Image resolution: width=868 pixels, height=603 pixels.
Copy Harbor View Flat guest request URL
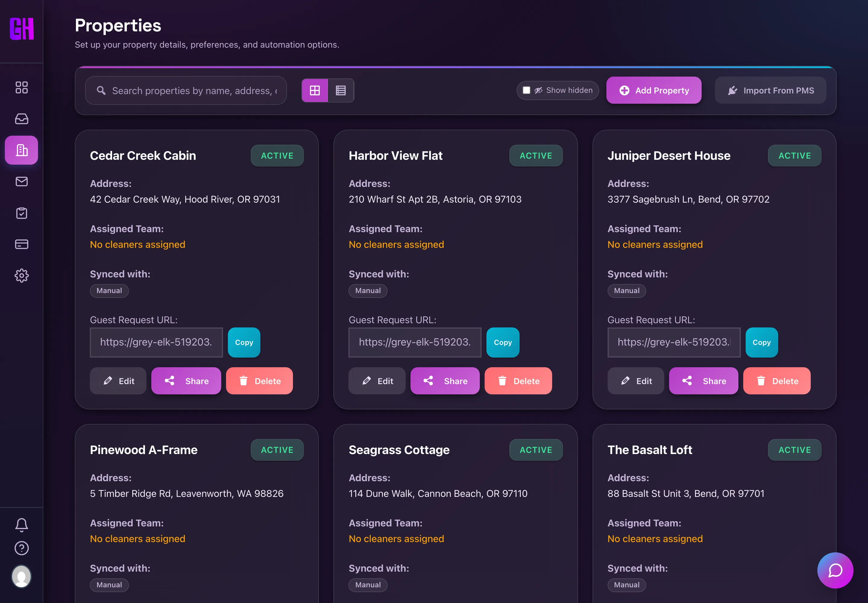click(503, 342)
